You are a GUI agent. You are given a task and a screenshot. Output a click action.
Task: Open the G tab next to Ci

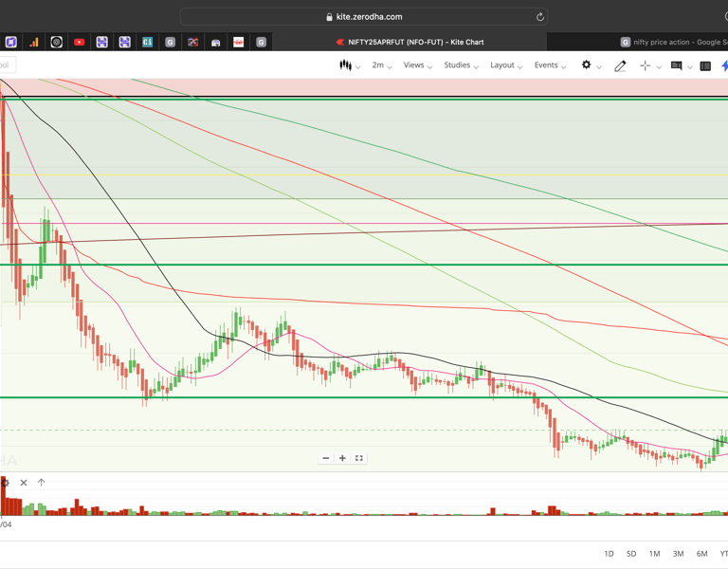[x=170, y=43]
